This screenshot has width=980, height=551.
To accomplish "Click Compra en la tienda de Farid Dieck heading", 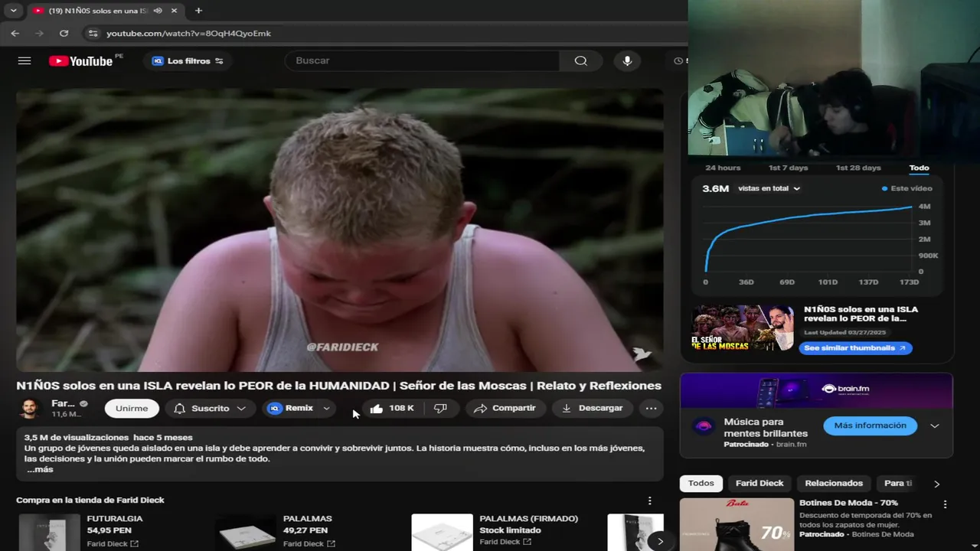I will pos(90,500).
